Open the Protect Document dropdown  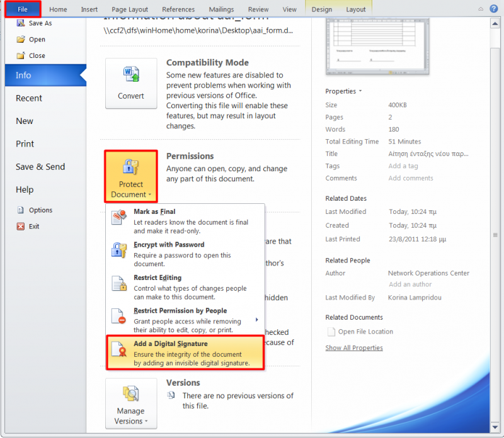click(x=131, y=176)
